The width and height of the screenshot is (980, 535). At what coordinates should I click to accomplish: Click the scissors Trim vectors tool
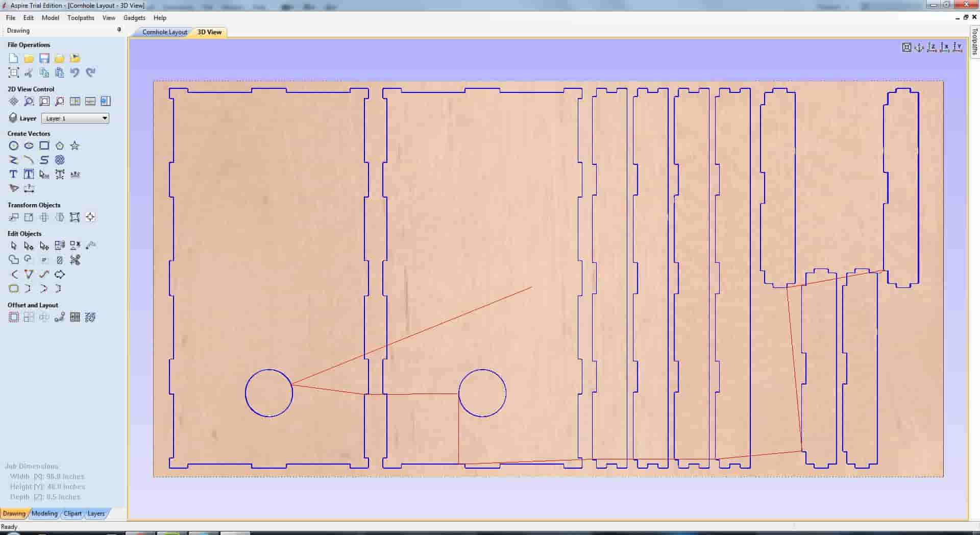[x=75, y=260]
